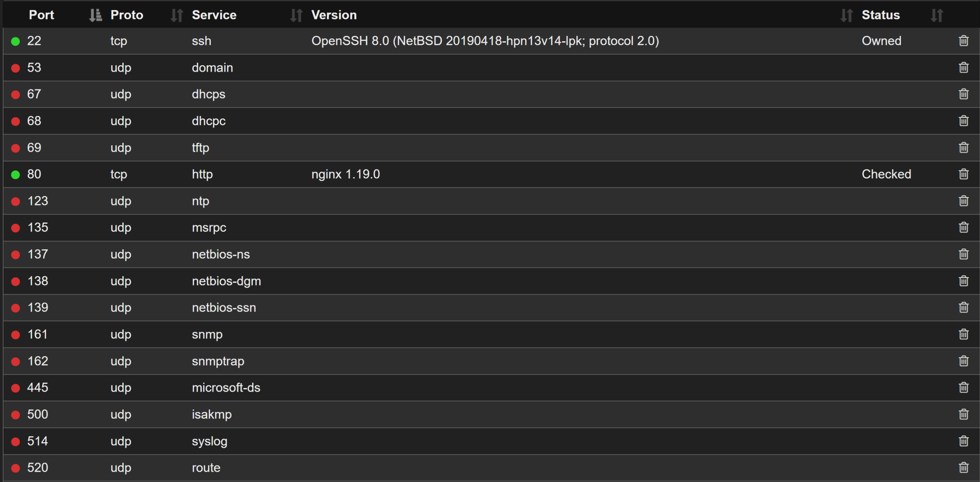Click trash icon for netbios-ns row
Screen dimensions: 980x482
(963, 254)
